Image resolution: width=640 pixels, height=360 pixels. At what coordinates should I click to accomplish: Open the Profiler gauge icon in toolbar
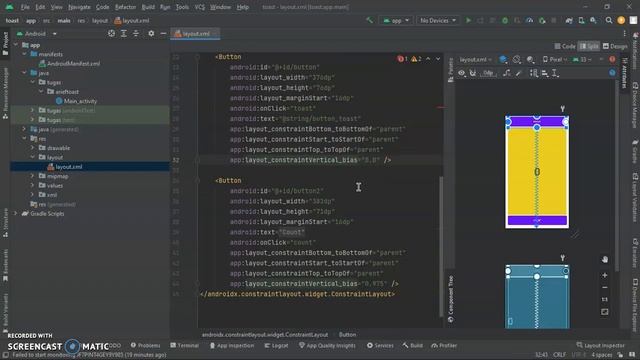tap(529, 20)
